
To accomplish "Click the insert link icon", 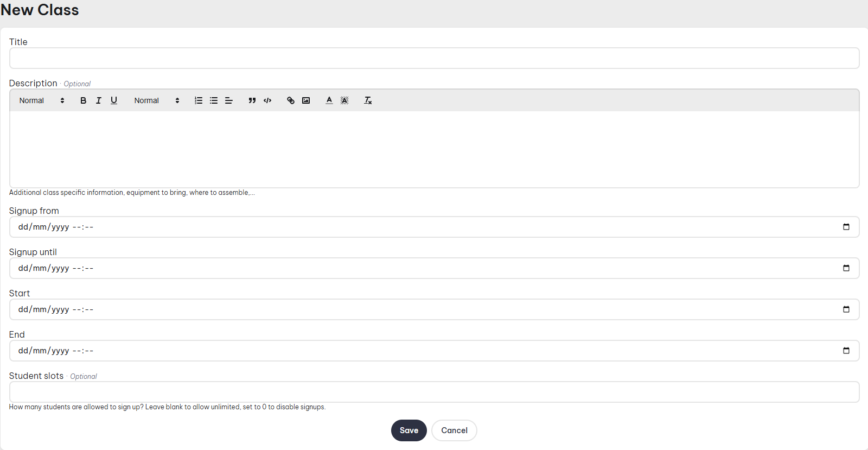I will 291,100.
